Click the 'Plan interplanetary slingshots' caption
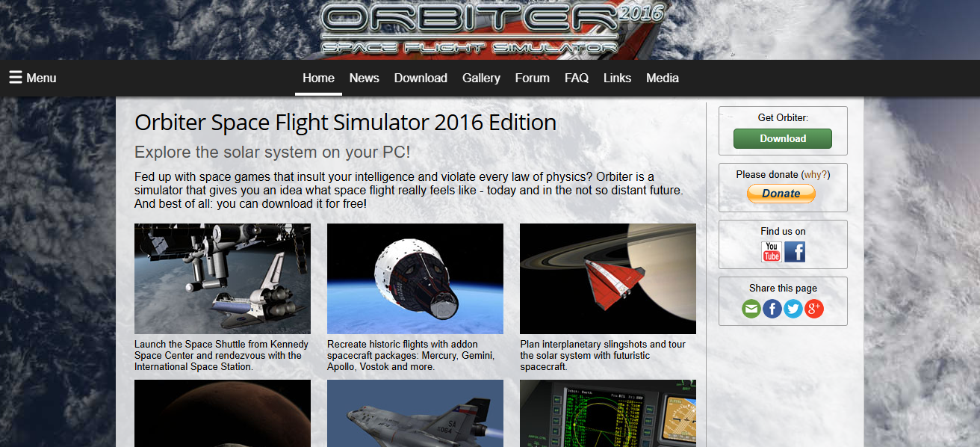 pos(603,356)
